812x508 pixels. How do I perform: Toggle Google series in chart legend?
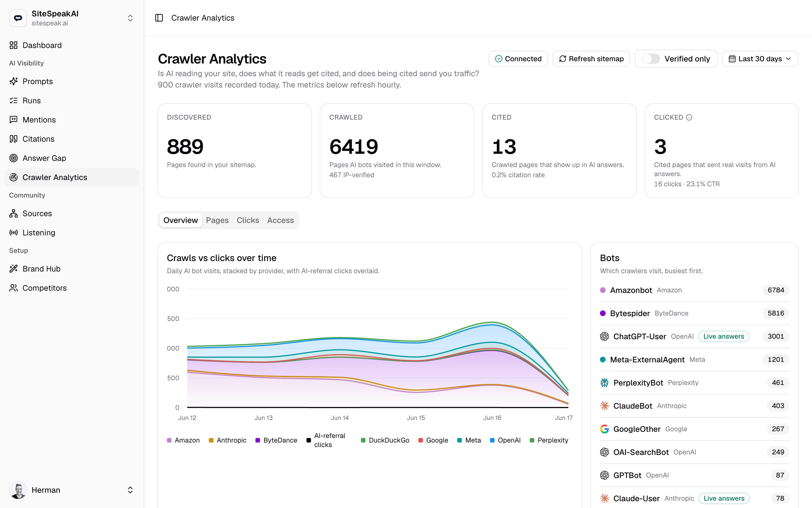click(433, 440)
